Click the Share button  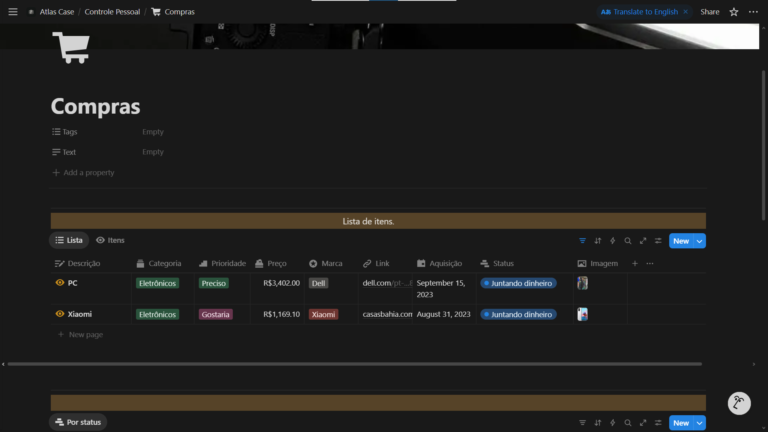point(709,12)
